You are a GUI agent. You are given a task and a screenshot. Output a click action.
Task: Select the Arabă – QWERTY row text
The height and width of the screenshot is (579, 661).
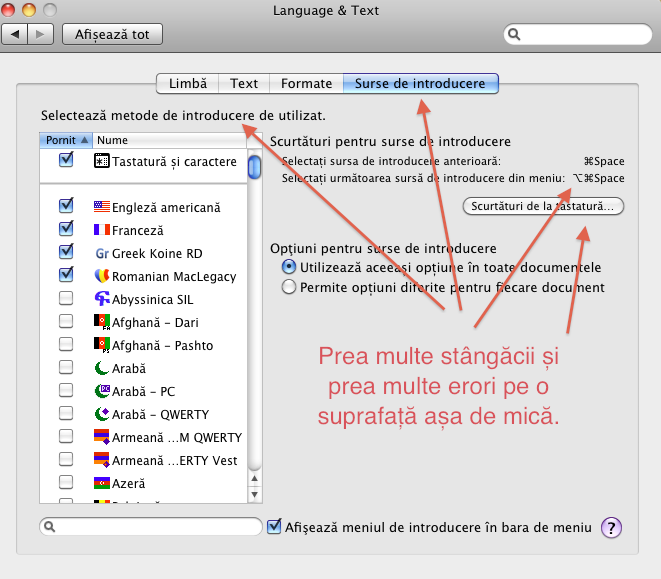[x=161, y=415]
